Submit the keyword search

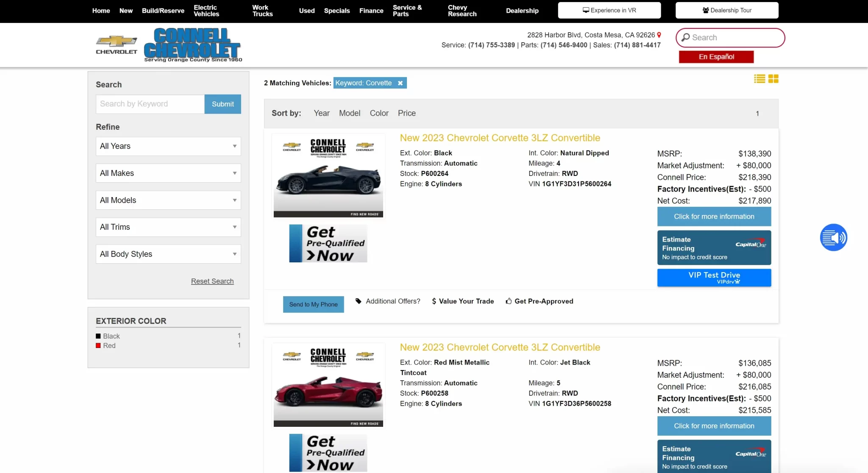[223, 104]
